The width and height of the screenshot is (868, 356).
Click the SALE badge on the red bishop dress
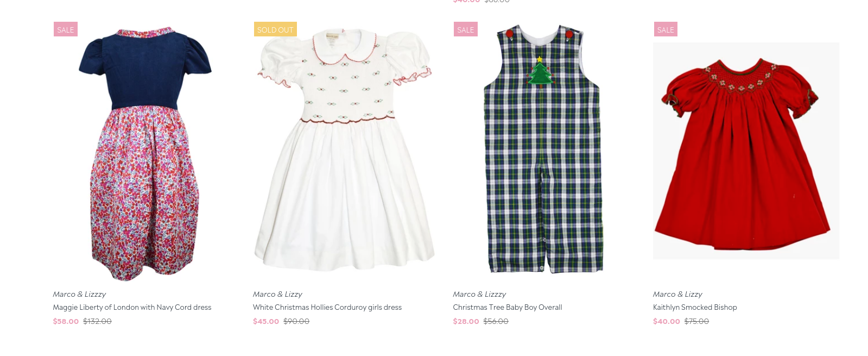[x=666, y=29]
